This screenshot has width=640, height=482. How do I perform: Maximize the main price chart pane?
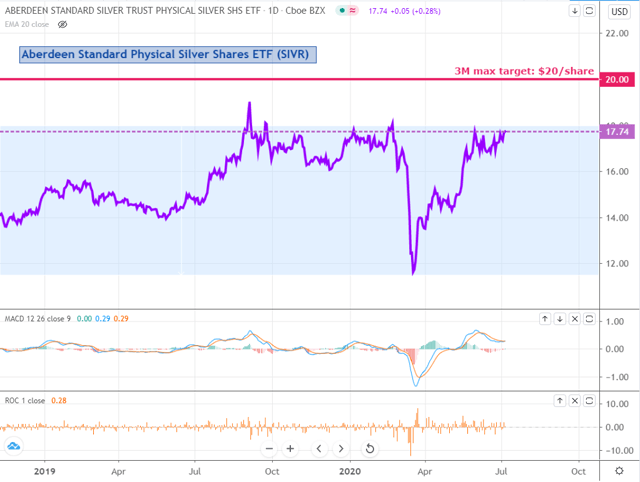pos(589,11)
